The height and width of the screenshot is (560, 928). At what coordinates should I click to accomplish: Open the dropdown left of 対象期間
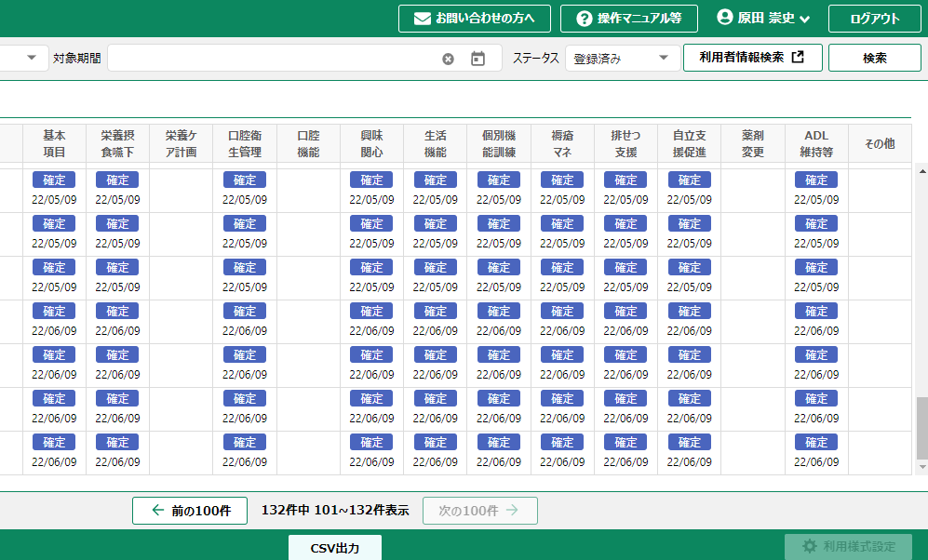32,58
